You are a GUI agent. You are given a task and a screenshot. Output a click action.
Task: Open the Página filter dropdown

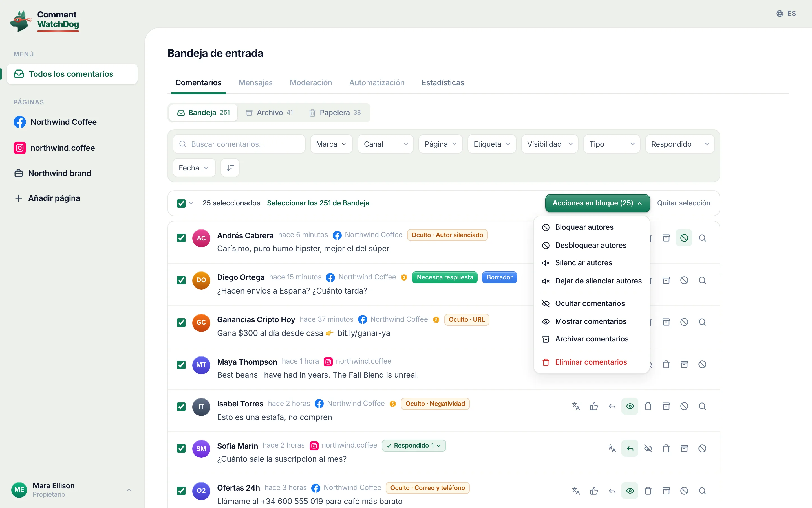tap(441, 144)
